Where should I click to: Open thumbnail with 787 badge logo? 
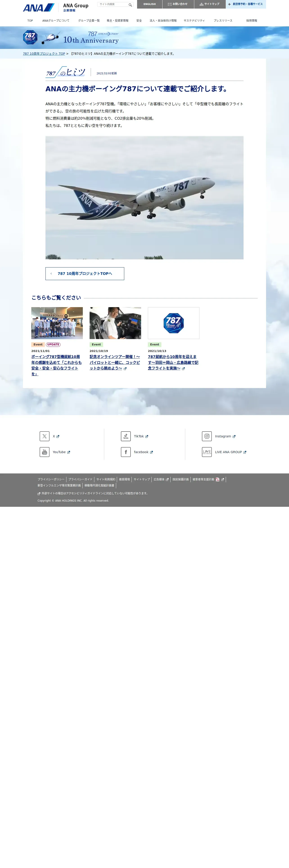pyautogui.click(x=174, y=323)
